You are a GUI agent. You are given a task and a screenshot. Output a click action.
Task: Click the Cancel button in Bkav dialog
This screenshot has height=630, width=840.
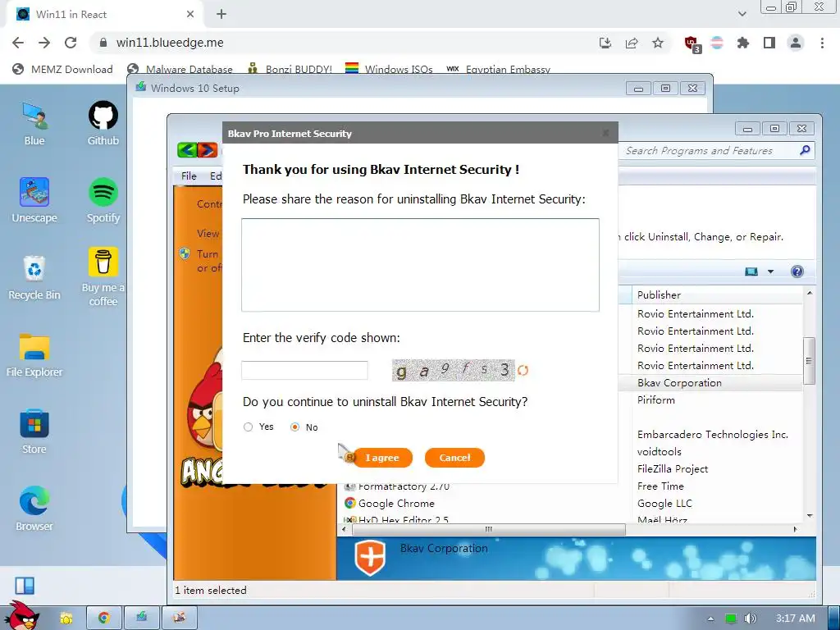pyautogui.click(x=454, y=458)
